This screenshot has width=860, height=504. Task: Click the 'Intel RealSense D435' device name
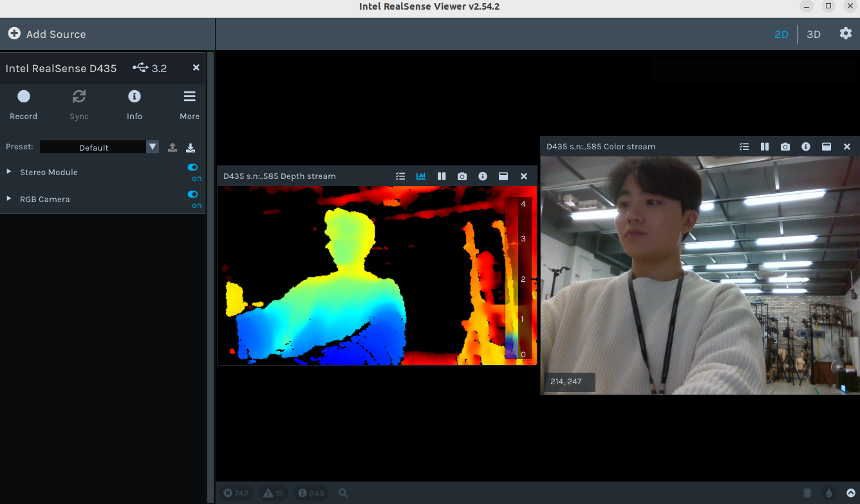click(x=61, y=68)
